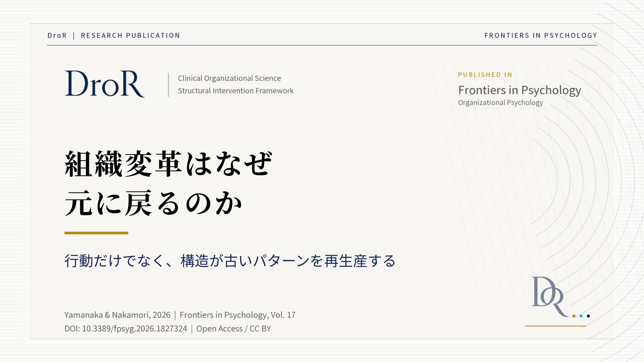Click the title line '元に戻るのか'
Image resolution: width=644 pixels, height=362 pixels.
153,203
